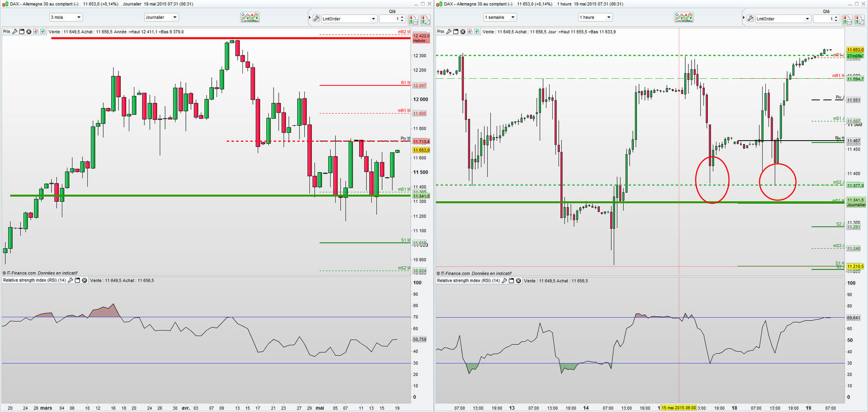
Task: Click green up-arrow buy icon in daily chart
Action: point(43,32)
